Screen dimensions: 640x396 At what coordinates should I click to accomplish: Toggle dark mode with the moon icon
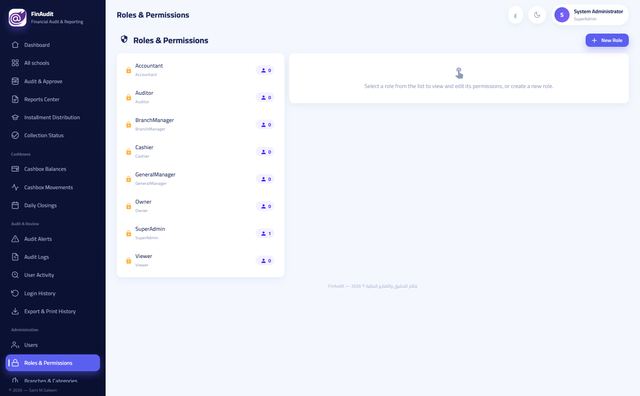point(537,15)
